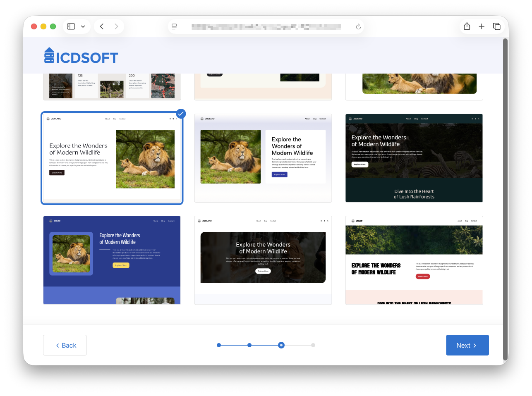Image resolution: width=532 pixels, height=396 pixels.
Task: Pick the dark rounded hero banner template
Action: (263, 260)
